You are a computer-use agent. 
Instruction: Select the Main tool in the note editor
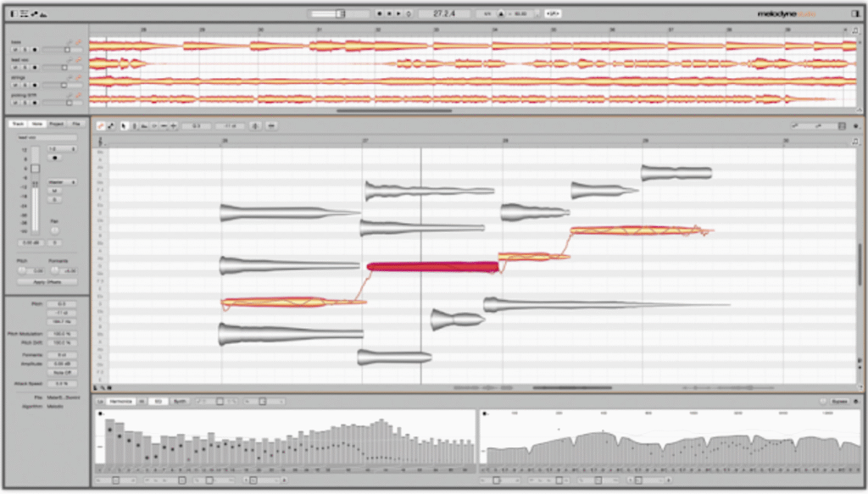coord(124,127)
